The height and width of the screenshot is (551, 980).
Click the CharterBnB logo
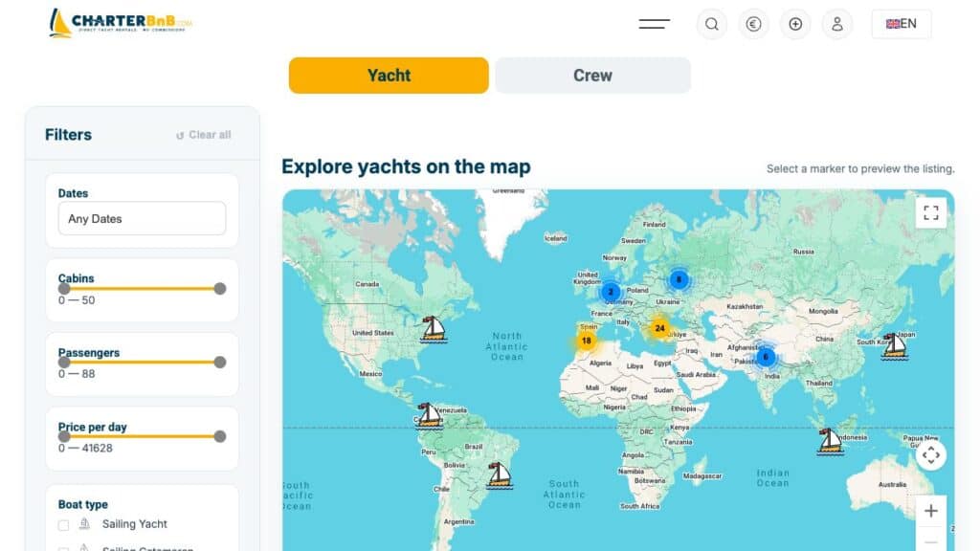(x=121, y=23)
